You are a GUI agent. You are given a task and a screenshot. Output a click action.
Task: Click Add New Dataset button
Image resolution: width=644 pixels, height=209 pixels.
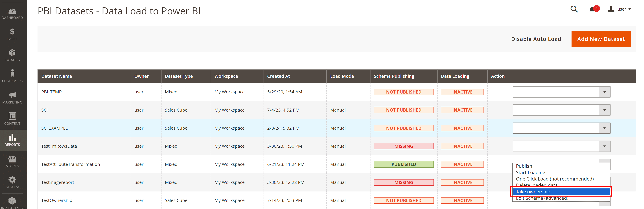pos(601,39)
